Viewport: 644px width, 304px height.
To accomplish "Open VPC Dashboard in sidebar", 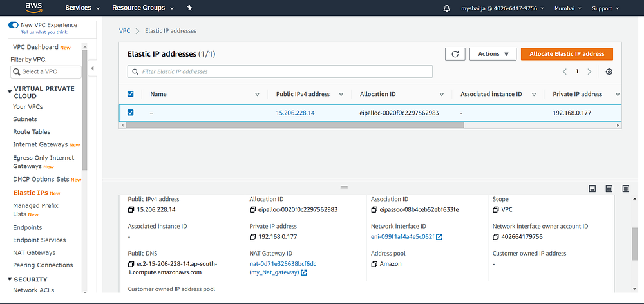I will pos(35,47).
